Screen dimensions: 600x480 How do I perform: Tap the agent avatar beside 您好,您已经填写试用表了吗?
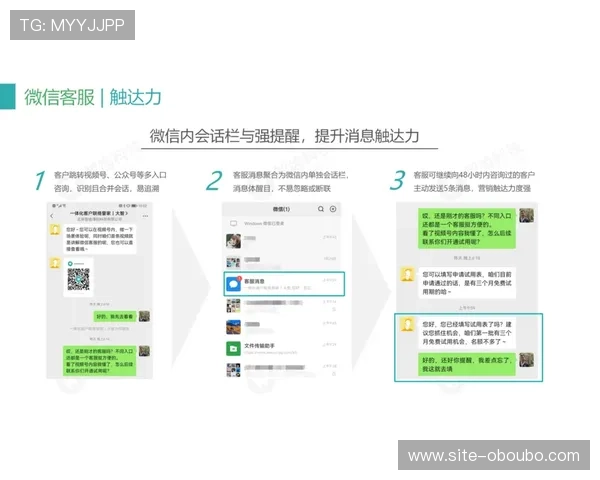pyautogui.click(x=408, y=325)
